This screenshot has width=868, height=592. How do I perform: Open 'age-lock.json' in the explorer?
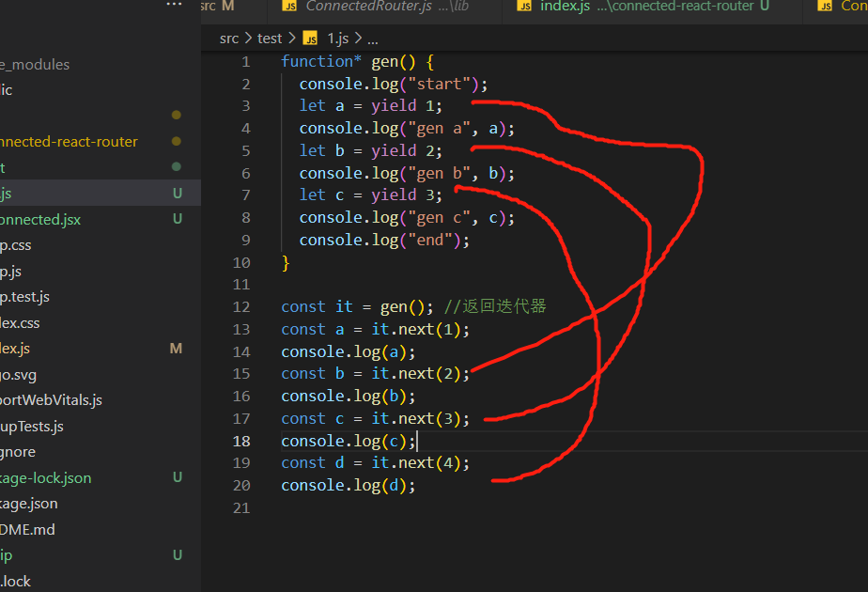(x=101, y=478)
